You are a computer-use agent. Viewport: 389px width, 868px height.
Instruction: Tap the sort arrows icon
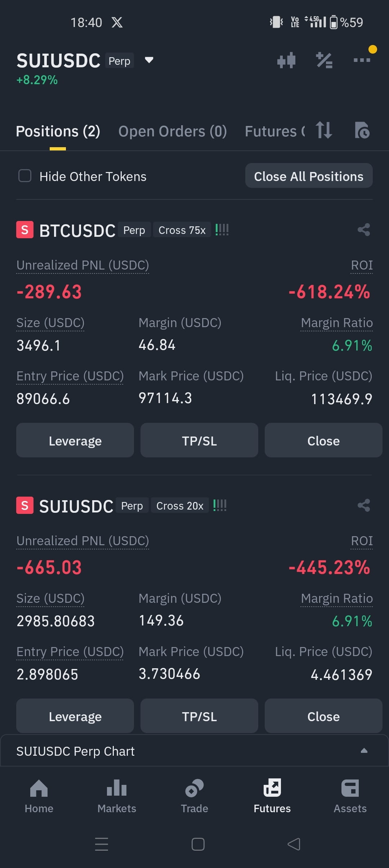[323, 130]
